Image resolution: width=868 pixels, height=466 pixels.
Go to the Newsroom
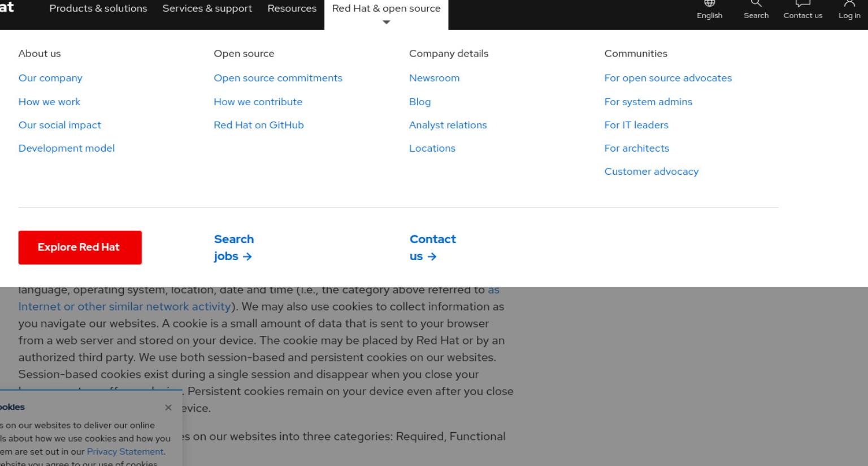point(434,78)
